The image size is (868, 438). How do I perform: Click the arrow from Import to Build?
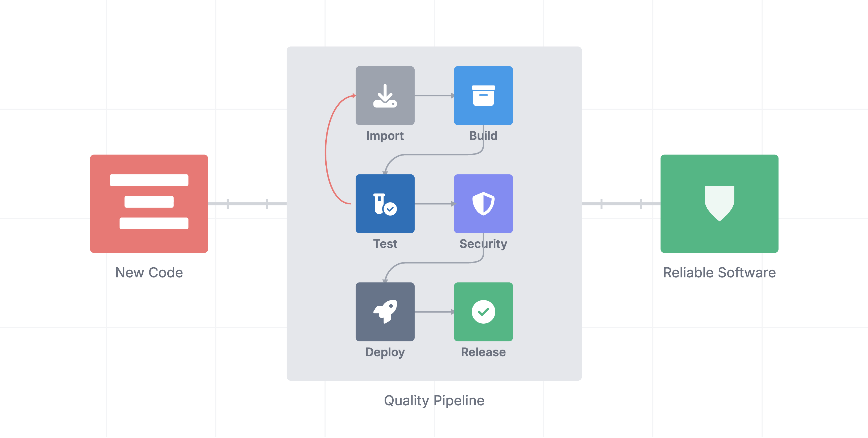tap(434, 96)
